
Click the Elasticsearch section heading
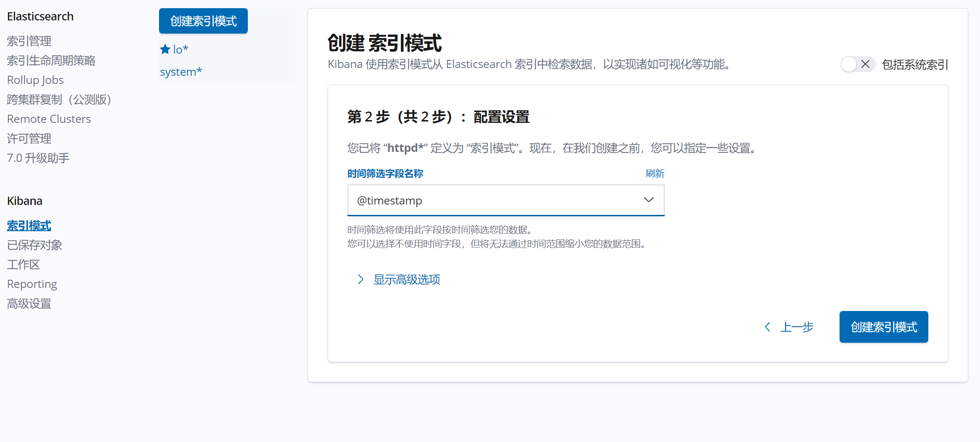point(40,17)
